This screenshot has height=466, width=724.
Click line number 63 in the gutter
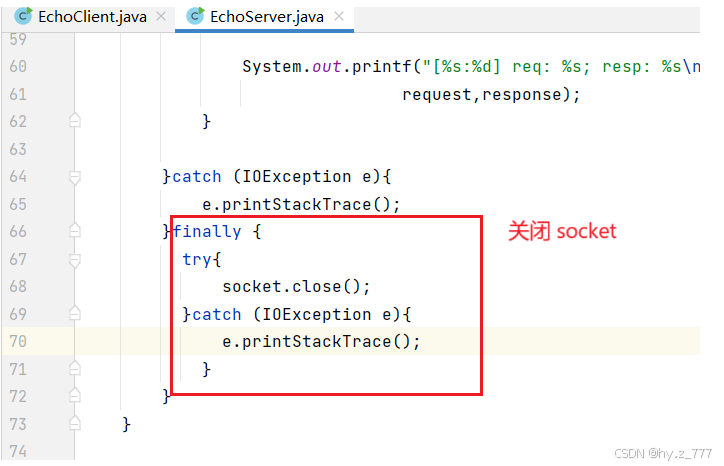18,149
